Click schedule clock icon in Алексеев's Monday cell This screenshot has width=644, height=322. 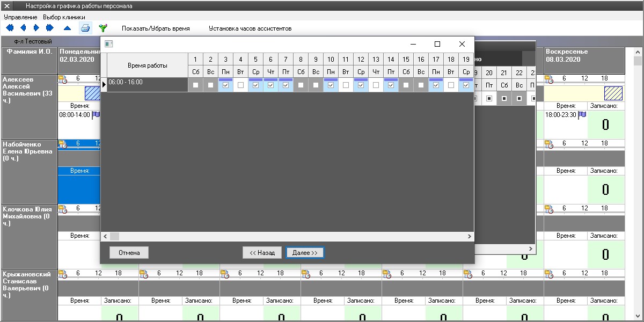[x=63, y=79]
